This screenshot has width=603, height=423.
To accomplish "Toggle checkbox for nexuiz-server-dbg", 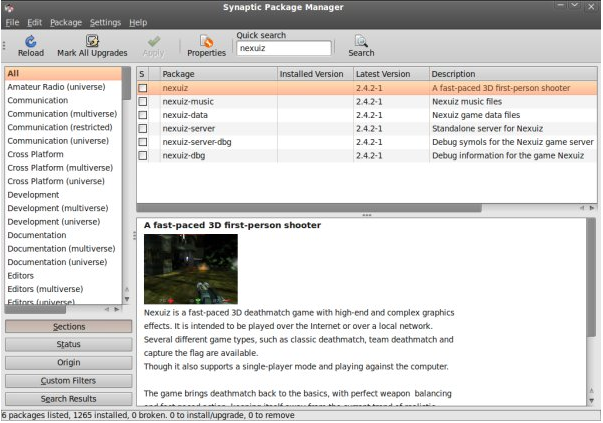I will point(143,142).
